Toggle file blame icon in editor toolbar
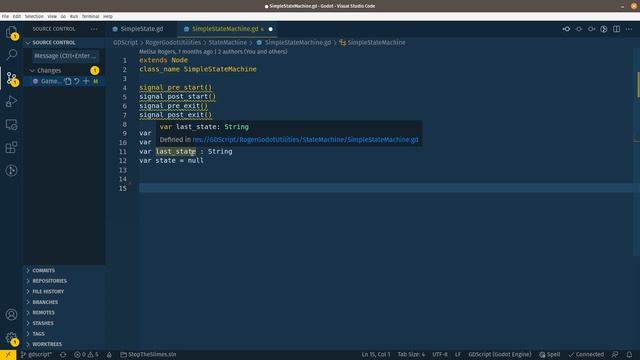The image size is (640, 360). (x=604, y=29)
